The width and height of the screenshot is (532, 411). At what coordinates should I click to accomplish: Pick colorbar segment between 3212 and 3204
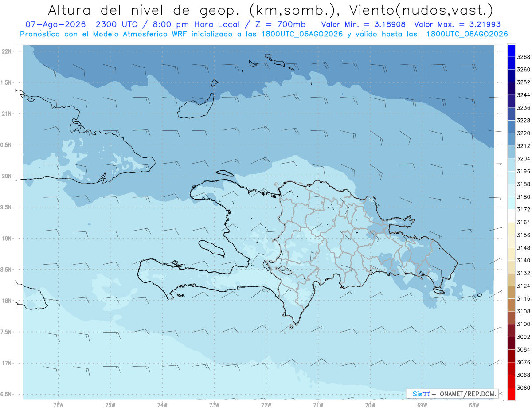pyautogui.click(x=511, y=152)
